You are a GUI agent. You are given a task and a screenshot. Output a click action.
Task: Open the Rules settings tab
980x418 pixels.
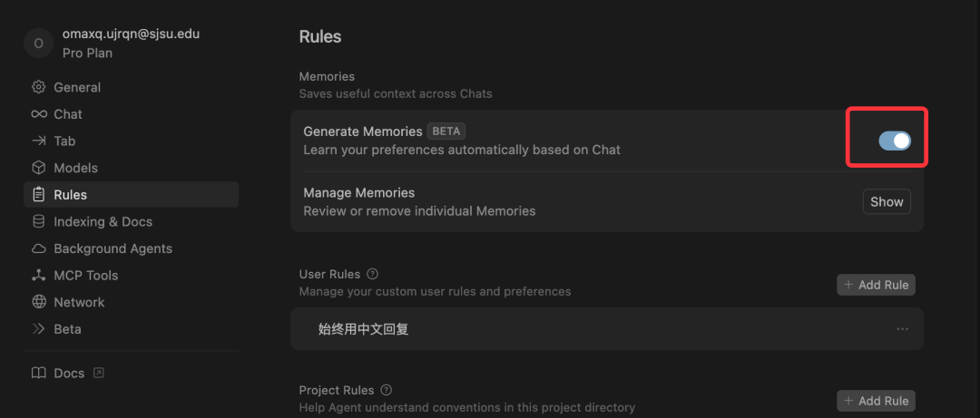(71, 195)
